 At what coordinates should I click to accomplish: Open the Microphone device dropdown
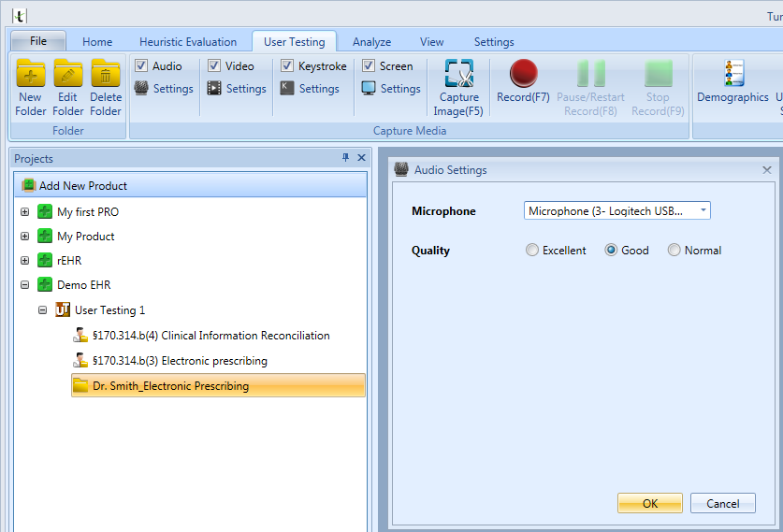tap(616, 210)
